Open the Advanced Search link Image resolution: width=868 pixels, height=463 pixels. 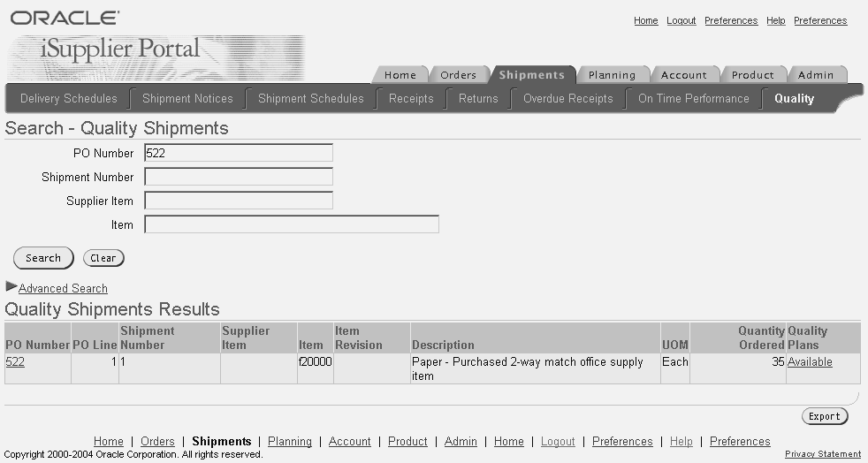pyautogui.click(x=63, y=288)
